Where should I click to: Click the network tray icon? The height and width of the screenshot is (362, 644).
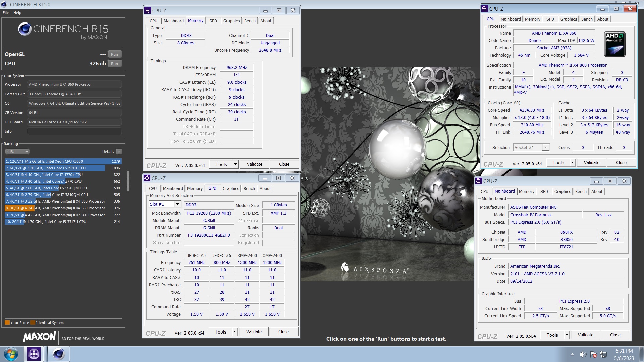coord(603,354)
